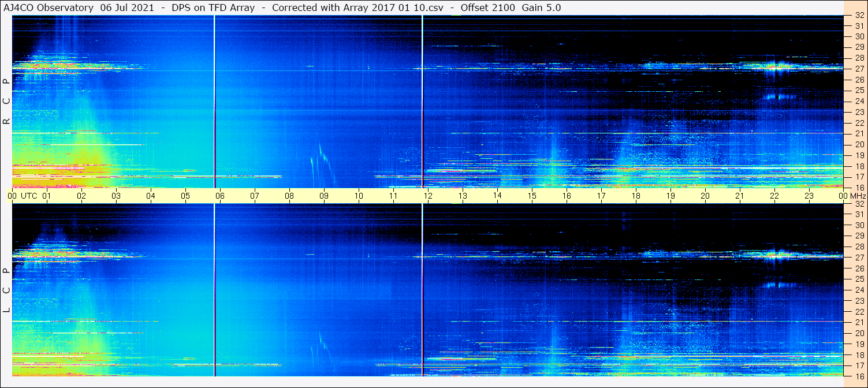Click the '23' hour label on time axis

(x=809, y=196)
